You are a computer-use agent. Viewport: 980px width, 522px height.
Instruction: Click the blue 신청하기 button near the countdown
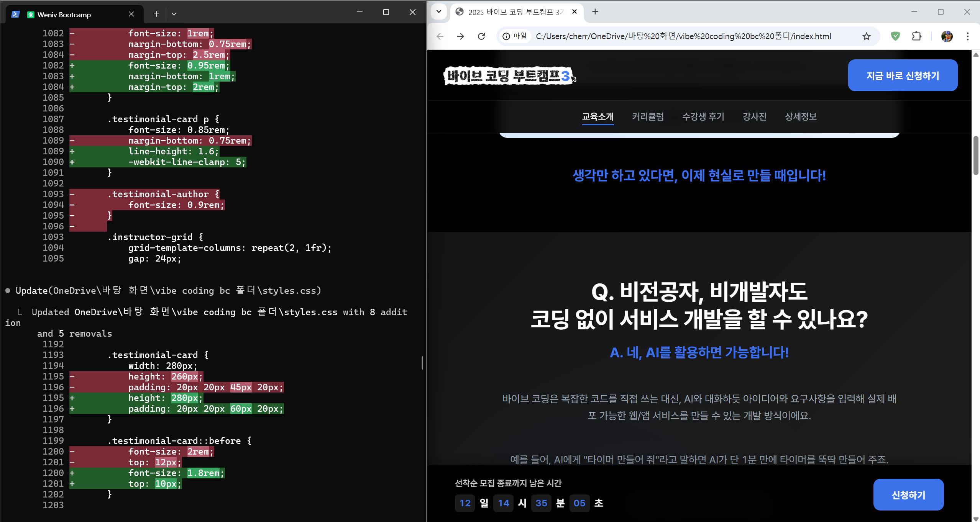tap(908, 494)
